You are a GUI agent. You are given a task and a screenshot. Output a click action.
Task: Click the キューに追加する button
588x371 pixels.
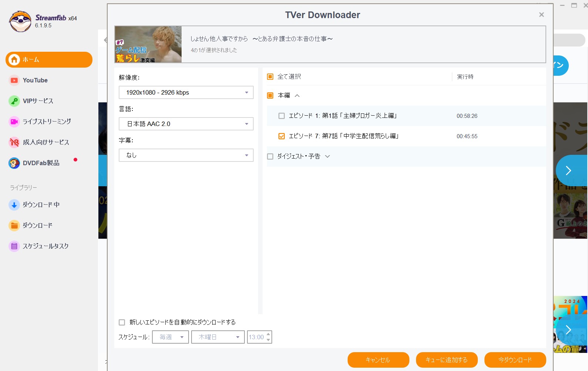click(x=447, y=360)
